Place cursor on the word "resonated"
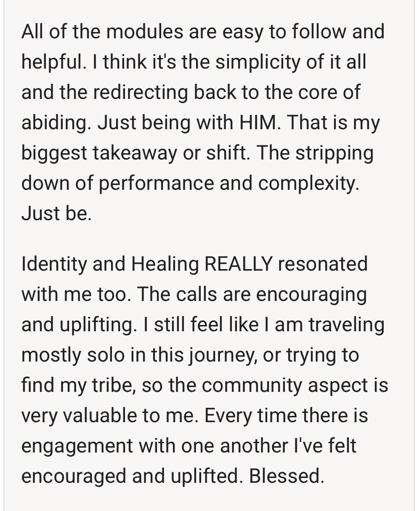Screen dimensions: 420x511 [323, 264]
